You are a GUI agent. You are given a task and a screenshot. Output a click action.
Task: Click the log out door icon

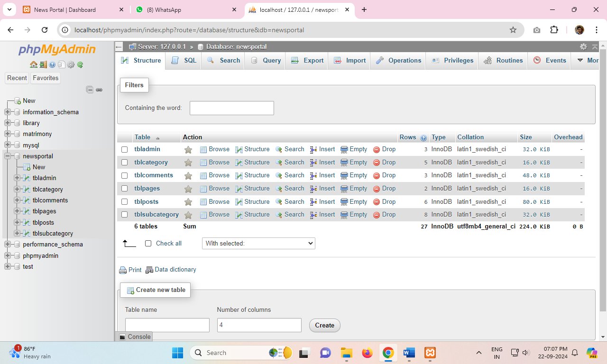point(43,65)
